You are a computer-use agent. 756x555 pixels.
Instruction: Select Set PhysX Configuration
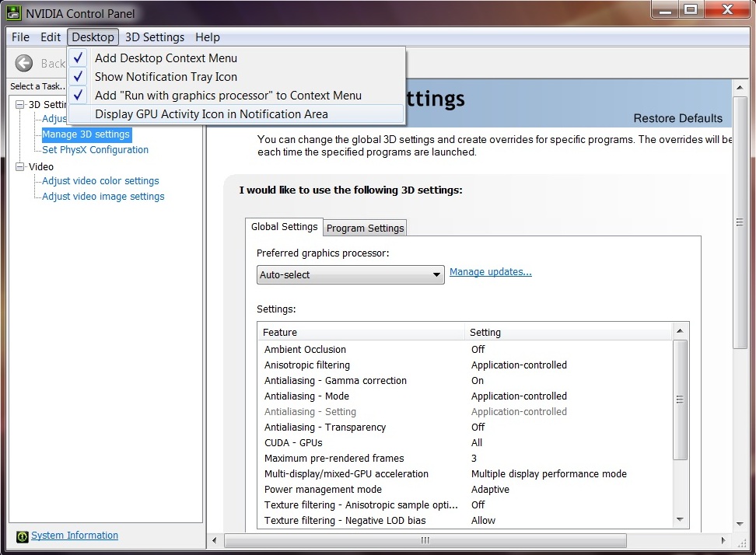95,150
